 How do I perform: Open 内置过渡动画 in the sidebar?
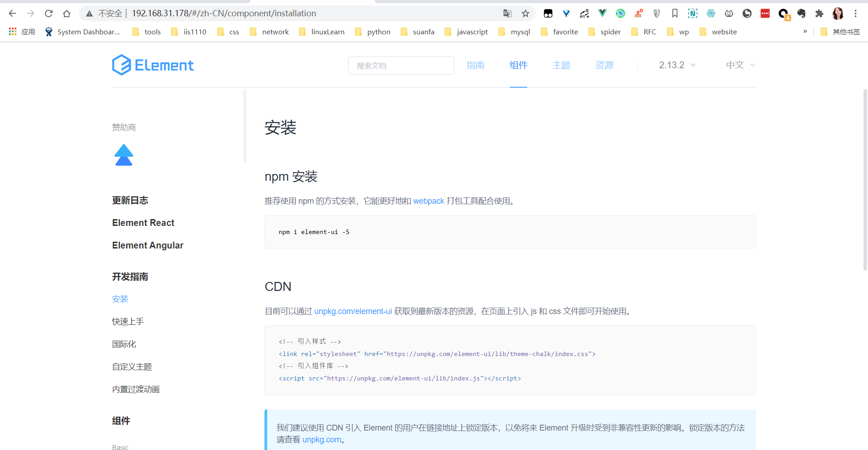[x=136, y=389]
